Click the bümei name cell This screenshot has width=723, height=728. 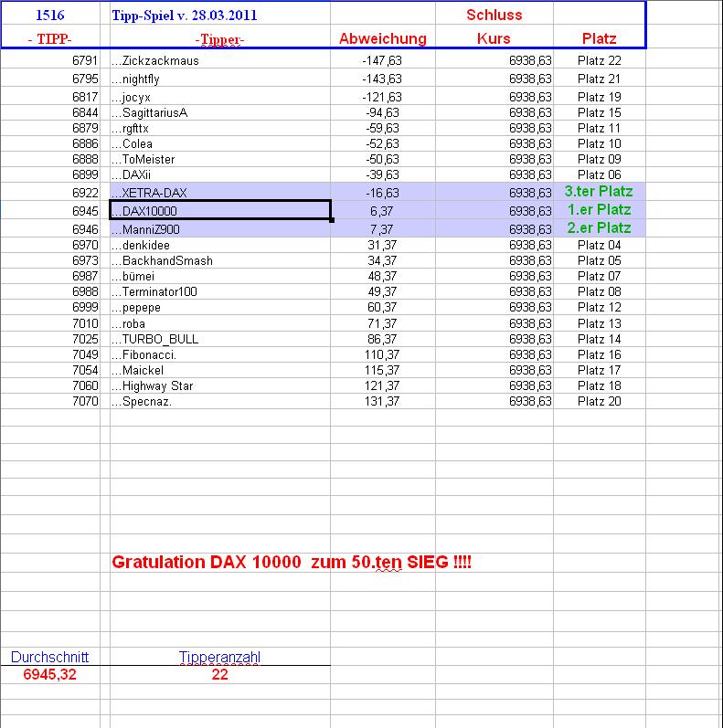coord(220,276)
